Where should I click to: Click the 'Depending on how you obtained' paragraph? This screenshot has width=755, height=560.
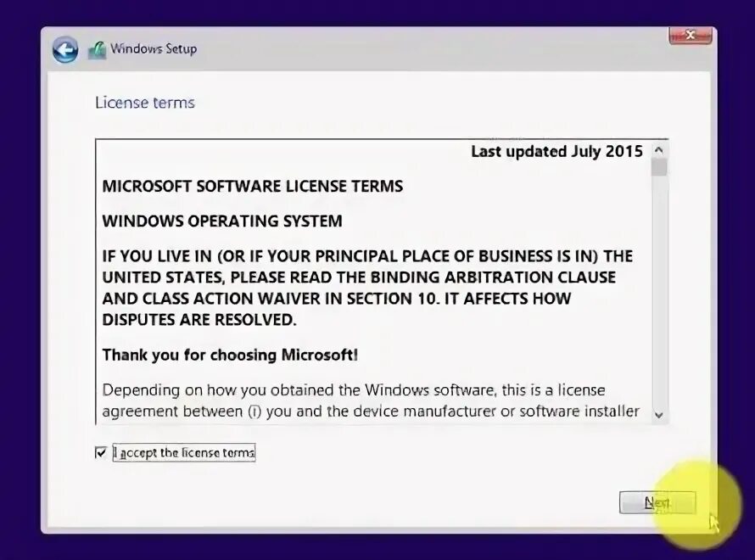tap(371, 400)
